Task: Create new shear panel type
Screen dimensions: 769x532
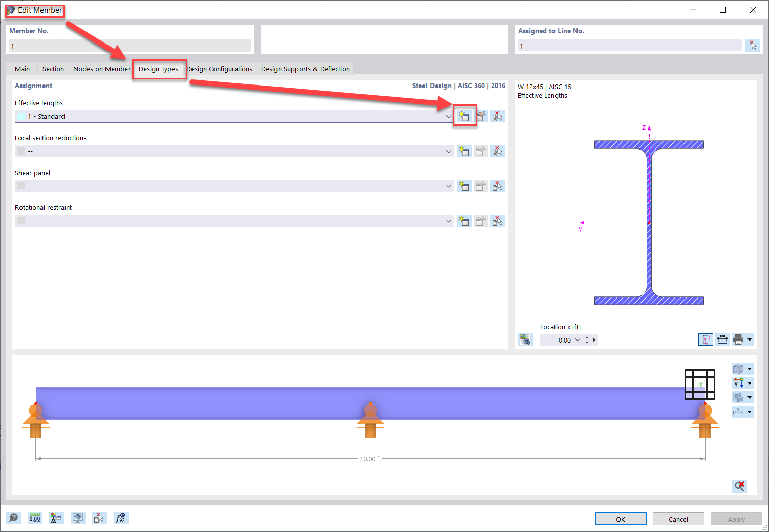Action: click(464, 186)
